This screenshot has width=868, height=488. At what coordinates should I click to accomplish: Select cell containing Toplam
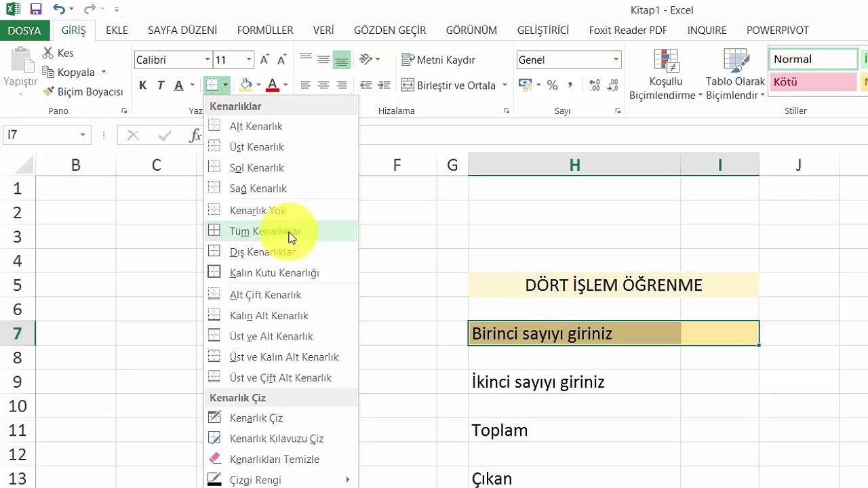[574, 430]
